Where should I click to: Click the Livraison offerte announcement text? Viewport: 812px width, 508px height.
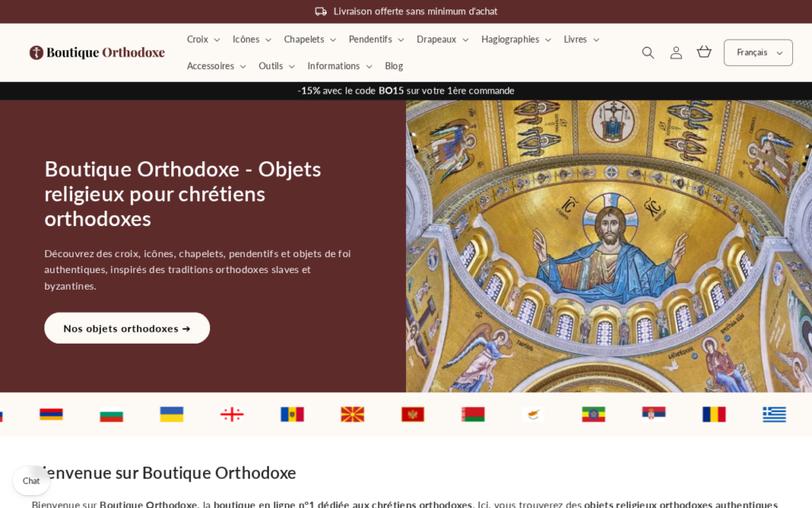pos(416,11)
